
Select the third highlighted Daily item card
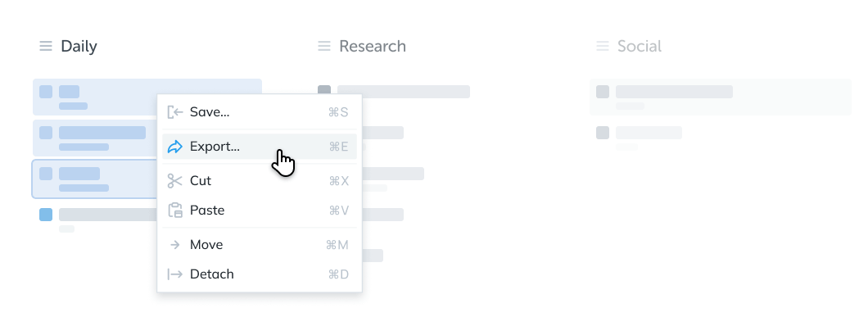95,179
